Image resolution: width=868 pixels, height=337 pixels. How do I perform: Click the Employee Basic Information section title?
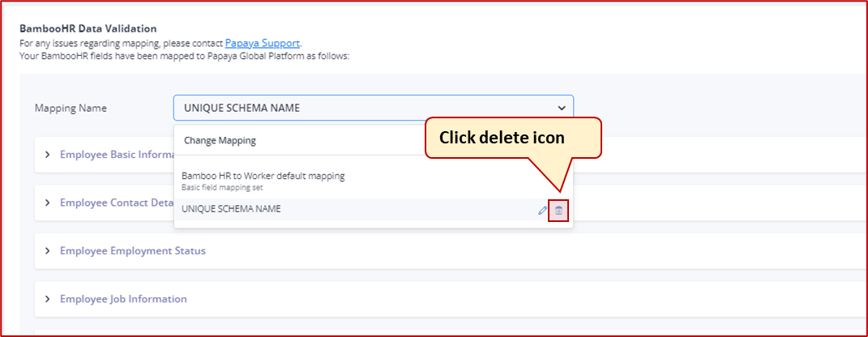pos(118,155)
